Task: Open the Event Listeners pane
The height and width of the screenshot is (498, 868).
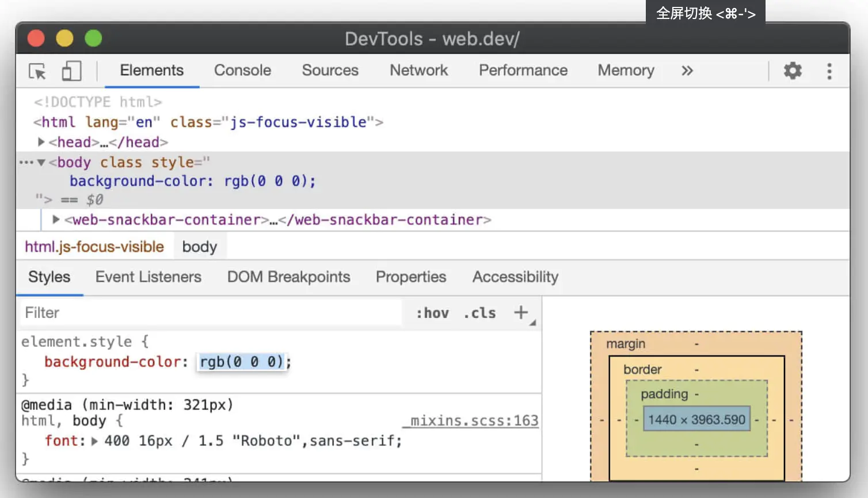Action: tap(148, 277)
